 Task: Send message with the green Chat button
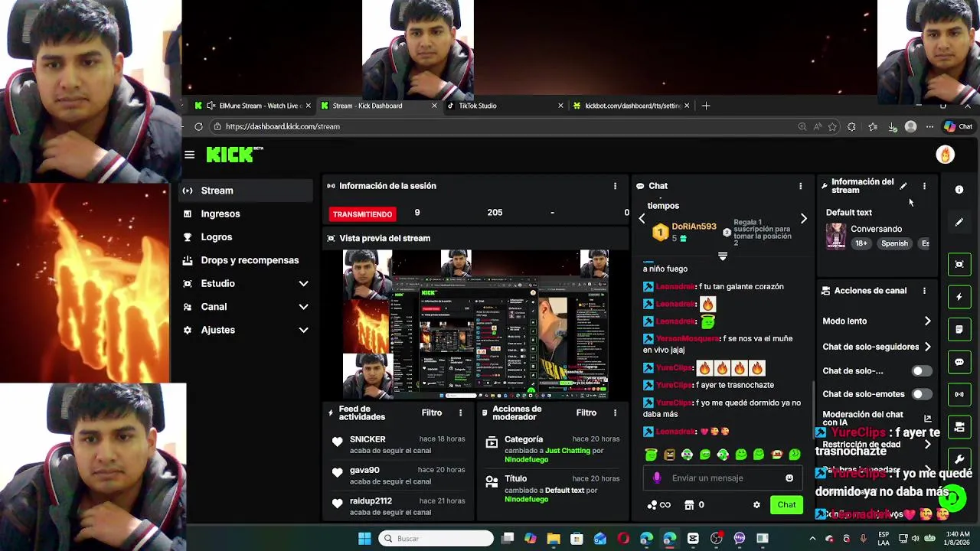(x=786, y=505)
